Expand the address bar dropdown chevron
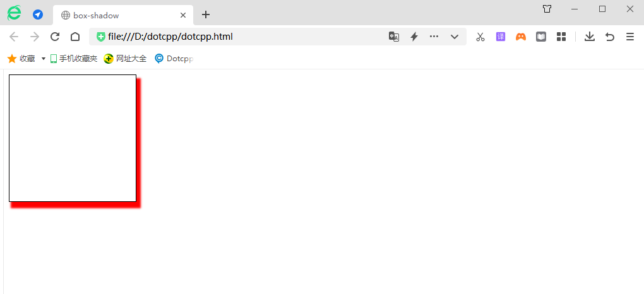Viewport: 644px width, 294px height. pos(455,37)
